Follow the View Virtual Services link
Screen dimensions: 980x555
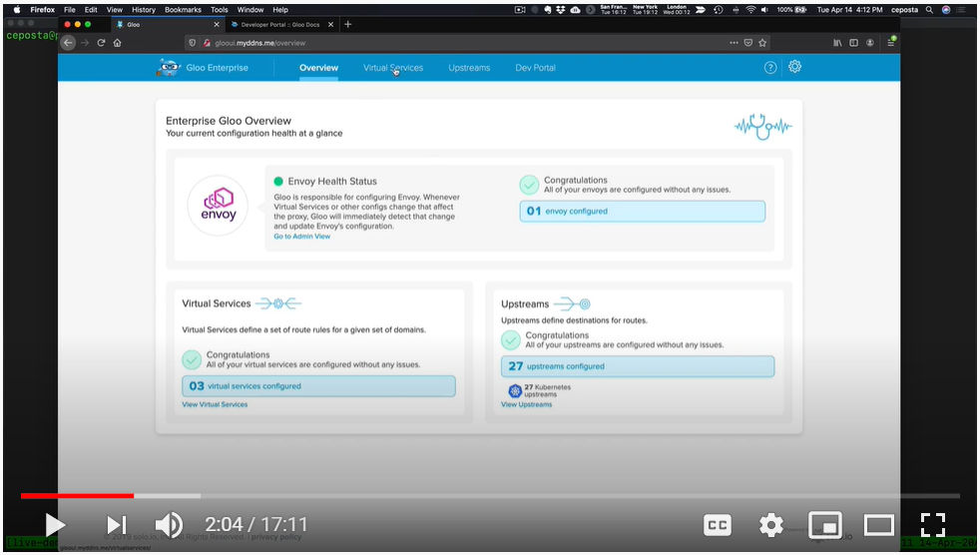215,404
